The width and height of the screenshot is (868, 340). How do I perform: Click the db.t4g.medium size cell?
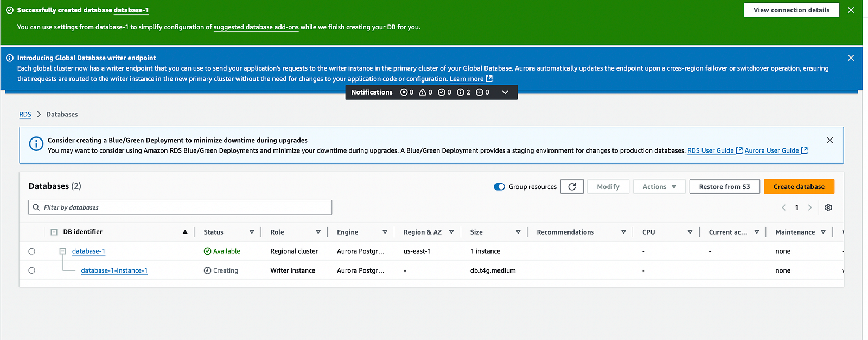coord(493,270)
